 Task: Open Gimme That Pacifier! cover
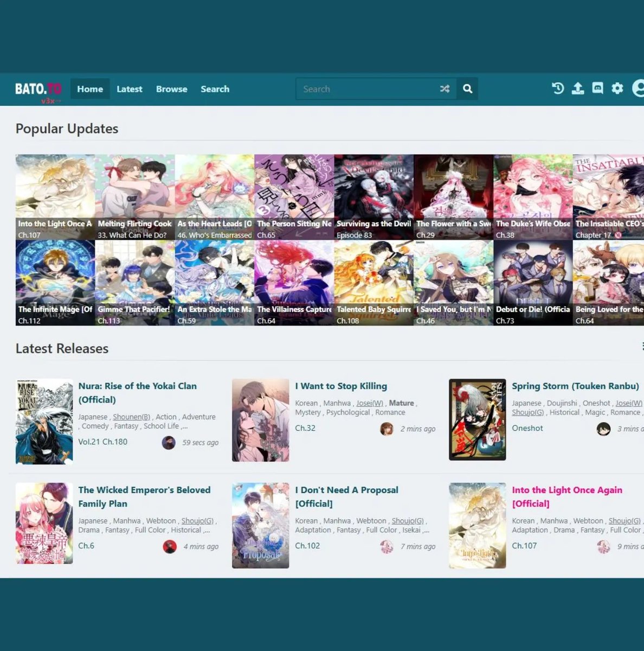pyautogui.click(x=135, y=283)
